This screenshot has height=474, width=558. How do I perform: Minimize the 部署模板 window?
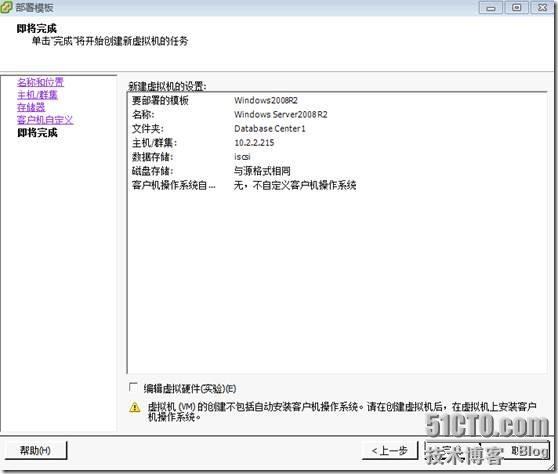pyautogui.click(x=491, y=8)
